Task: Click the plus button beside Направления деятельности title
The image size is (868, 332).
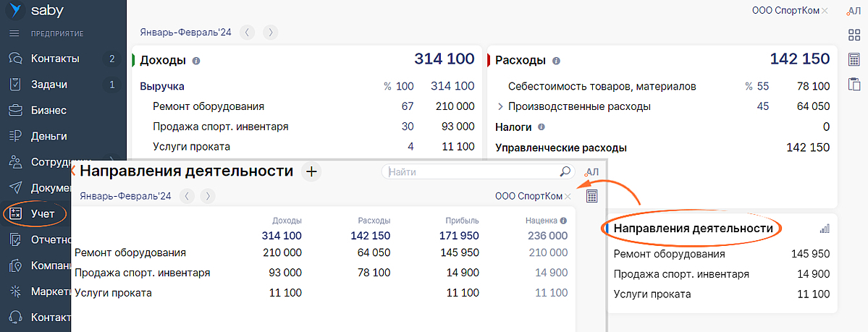Action: [311, 171]
